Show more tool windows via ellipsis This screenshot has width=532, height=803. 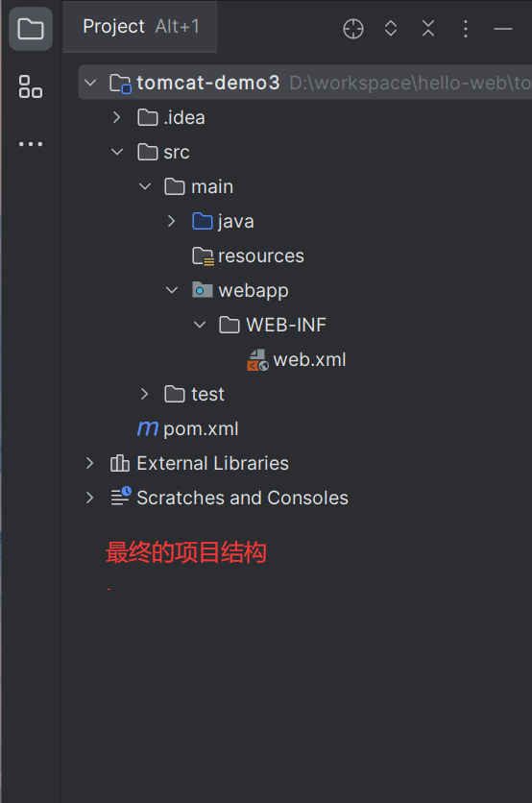click(x=31, y=144)
